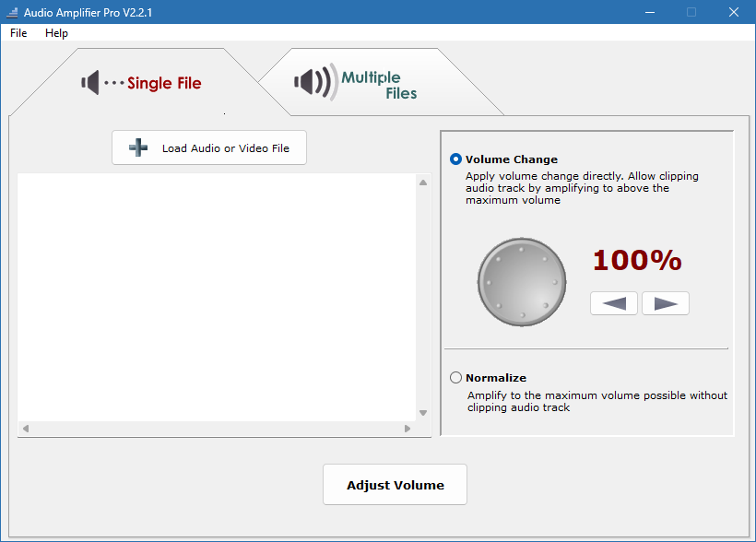Click the horizontal scroll left arrow
The width and height of the screenshot is (756, 542).
(x=26, y=429)
